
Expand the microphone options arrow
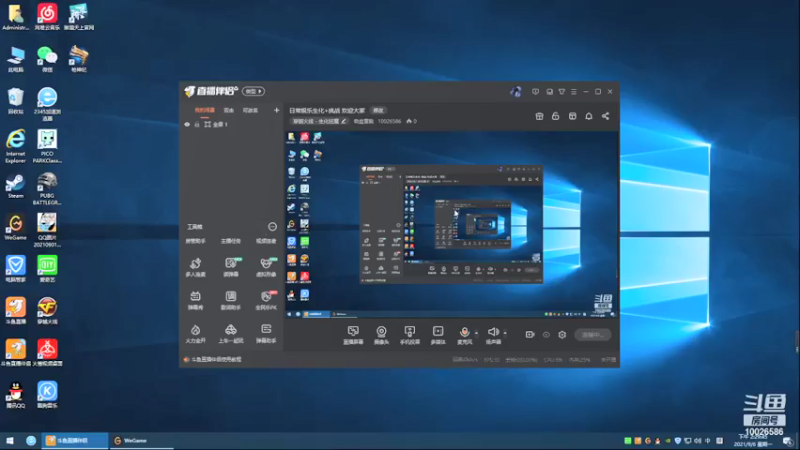[477, 333]
